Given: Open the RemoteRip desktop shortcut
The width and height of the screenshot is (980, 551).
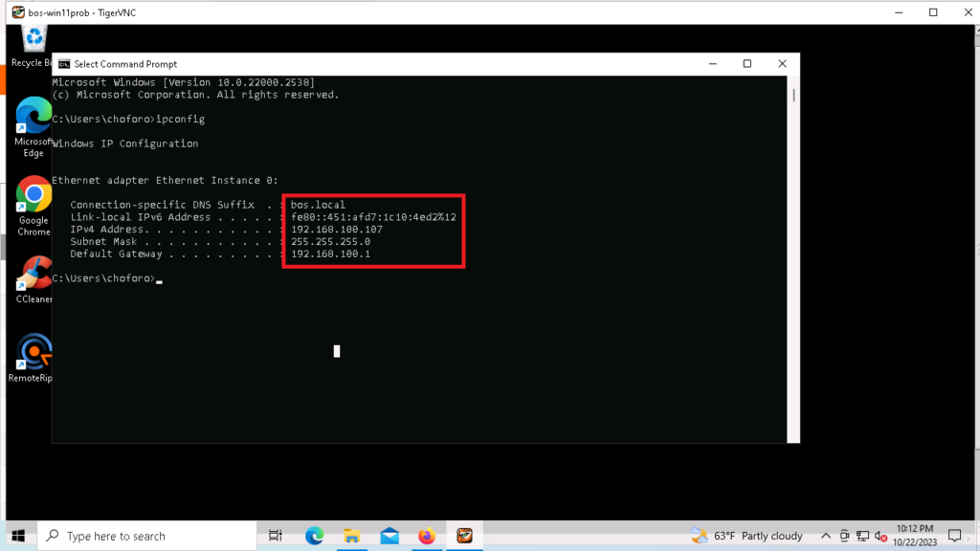Looking at the screenshot, I should 32,358.
